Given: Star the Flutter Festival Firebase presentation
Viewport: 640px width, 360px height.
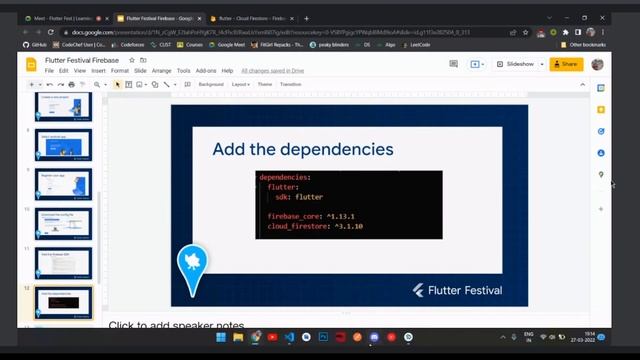Looking at the screenshot, I should tap(132, 60).
